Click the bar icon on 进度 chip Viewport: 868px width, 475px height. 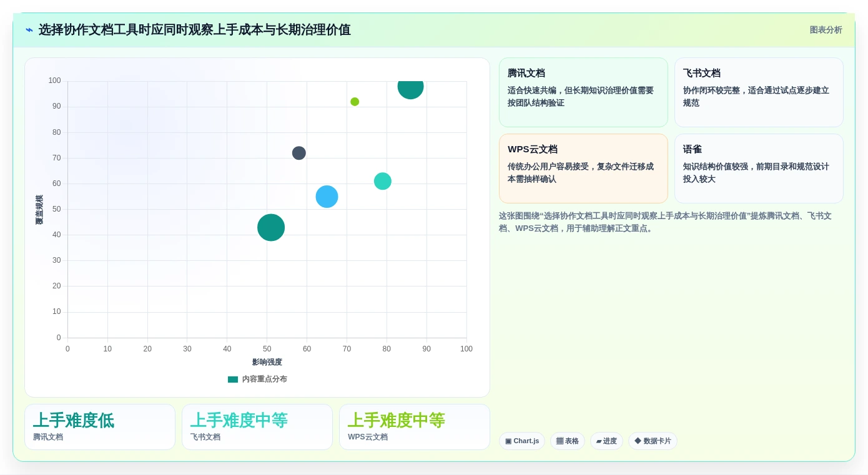(x=598, y=441)
